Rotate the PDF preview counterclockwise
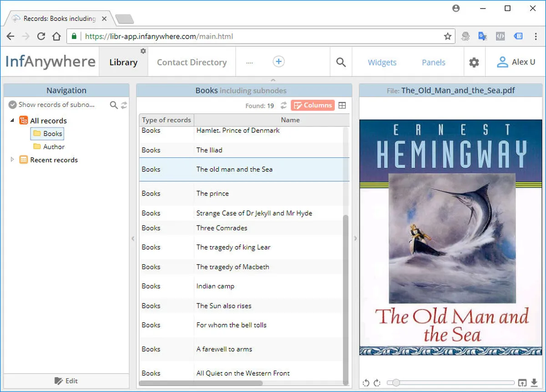The height and width of the screenshot is (392, 546). click(366, 383)
